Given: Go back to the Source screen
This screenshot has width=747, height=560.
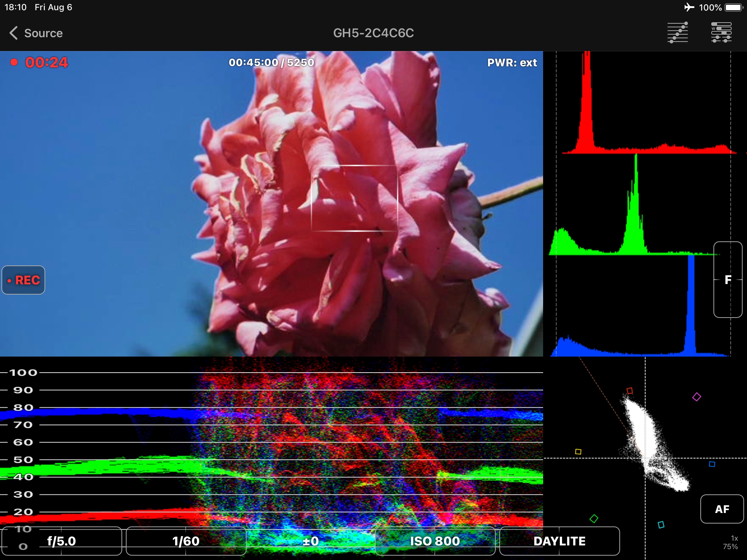Looking at the screenshot, I should tap(43, 33).
